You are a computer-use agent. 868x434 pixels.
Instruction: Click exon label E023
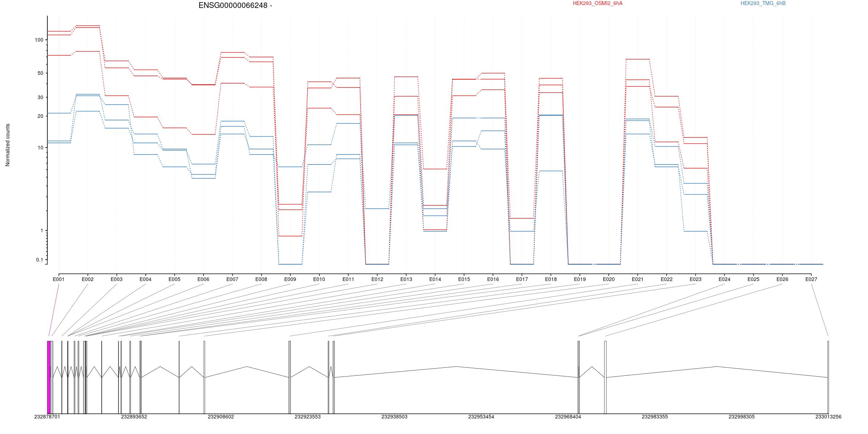point(695,279)
